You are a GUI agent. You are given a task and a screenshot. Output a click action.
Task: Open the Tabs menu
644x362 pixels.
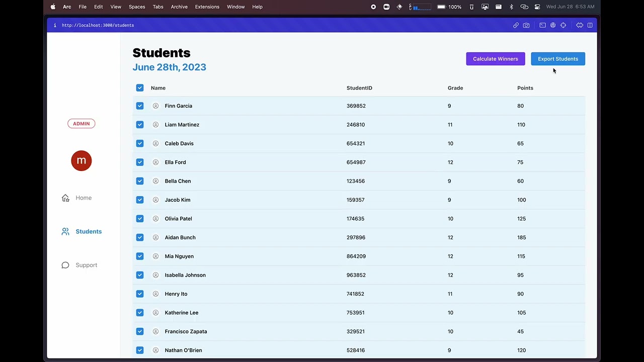point(158,7)
